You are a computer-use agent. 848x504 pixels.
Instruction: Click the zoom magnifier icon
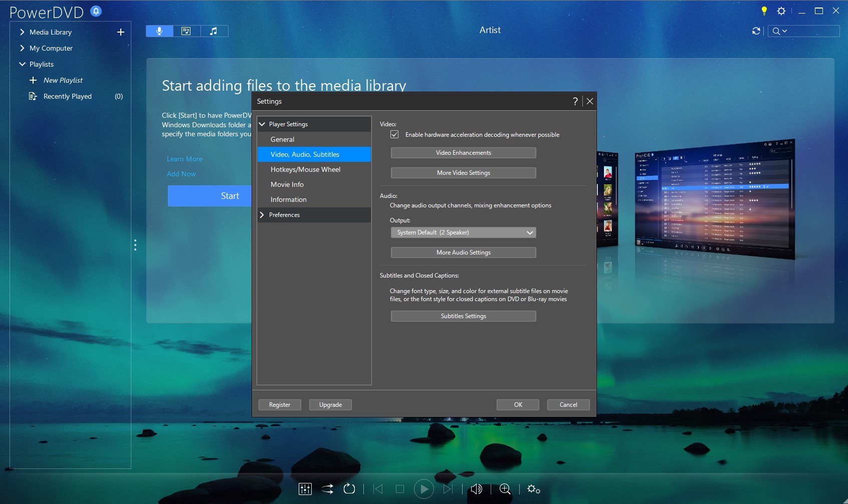click(505, 489)
